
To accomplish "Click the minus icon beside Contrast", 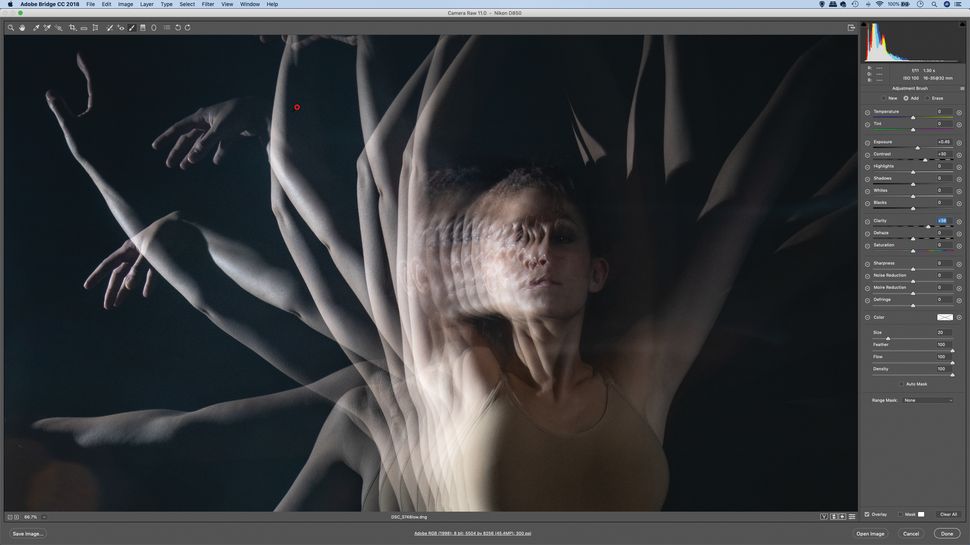I will coord(867,155).
